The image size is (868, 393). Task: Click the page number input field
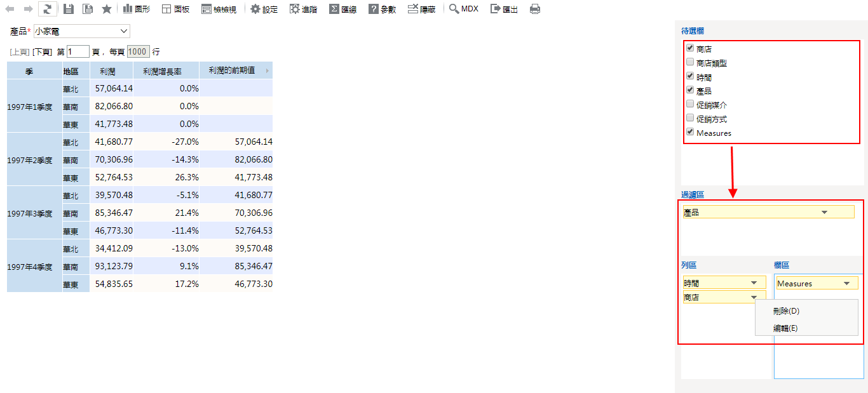[x=78, y=52]
